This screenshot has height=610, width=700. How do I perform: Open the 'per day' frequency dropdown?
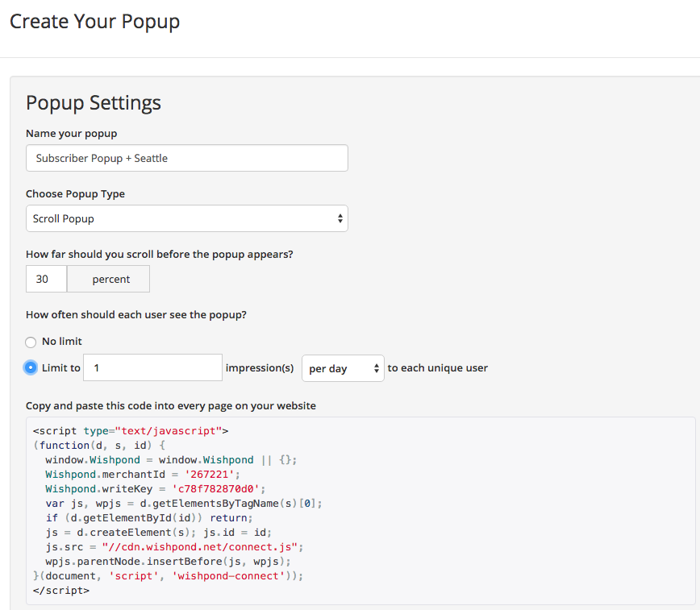coord(343,368)
